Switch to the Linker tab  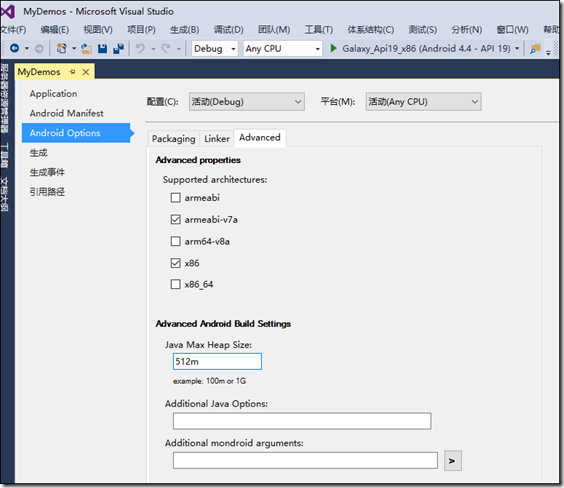point(217,139)
